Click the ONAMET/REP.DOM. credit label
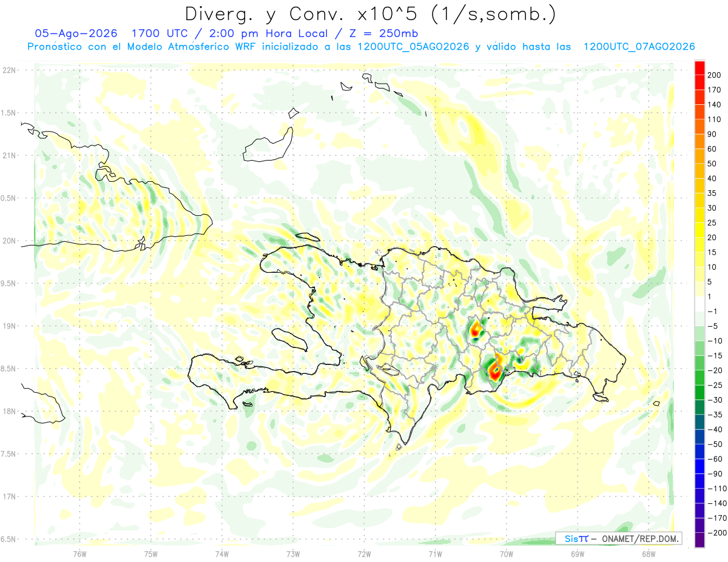 tap(640, 538)
